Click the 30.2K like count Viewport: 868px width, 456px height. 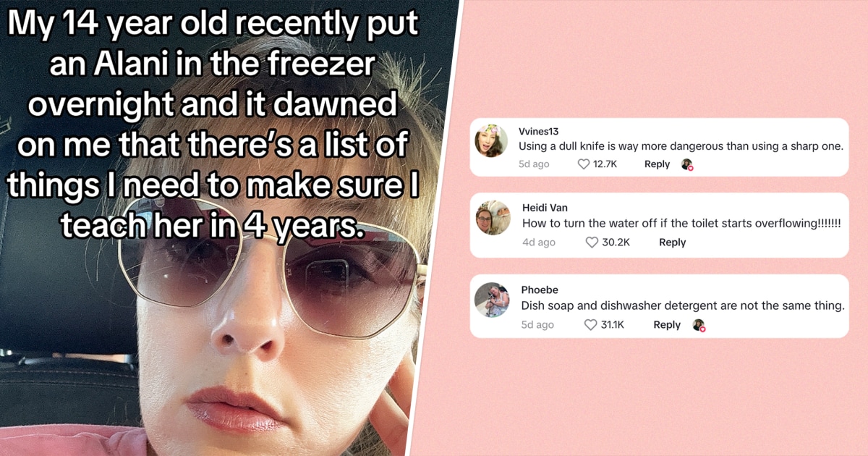pos(616,242)
